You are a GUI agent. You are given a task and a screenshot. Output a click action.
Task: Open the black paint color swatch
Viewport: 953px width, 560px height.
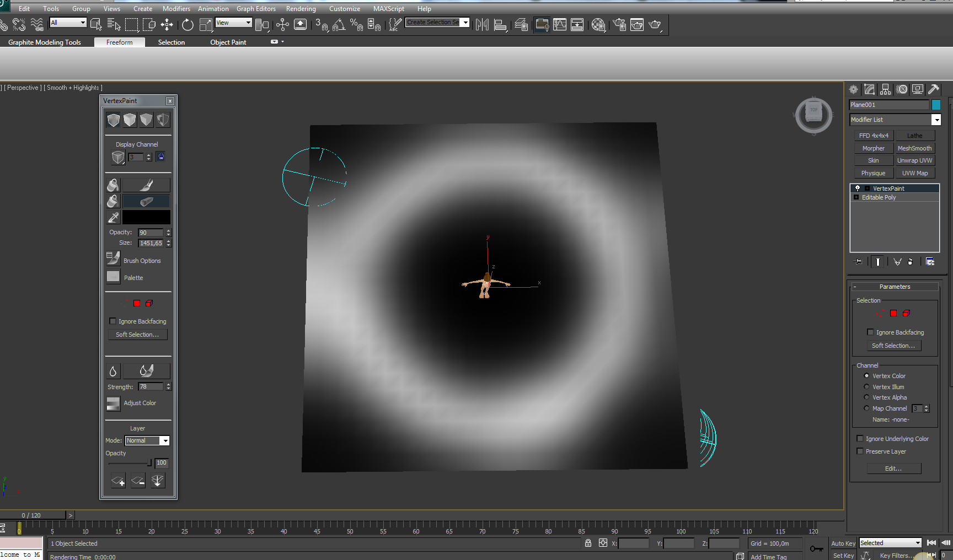tap(146, 217)
